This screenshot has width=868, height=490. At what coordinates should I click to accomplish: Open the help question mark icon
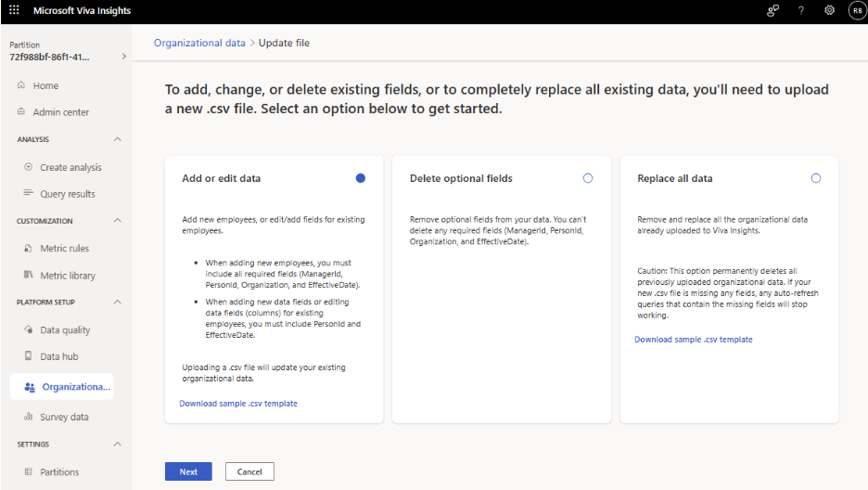pos(801,10)
